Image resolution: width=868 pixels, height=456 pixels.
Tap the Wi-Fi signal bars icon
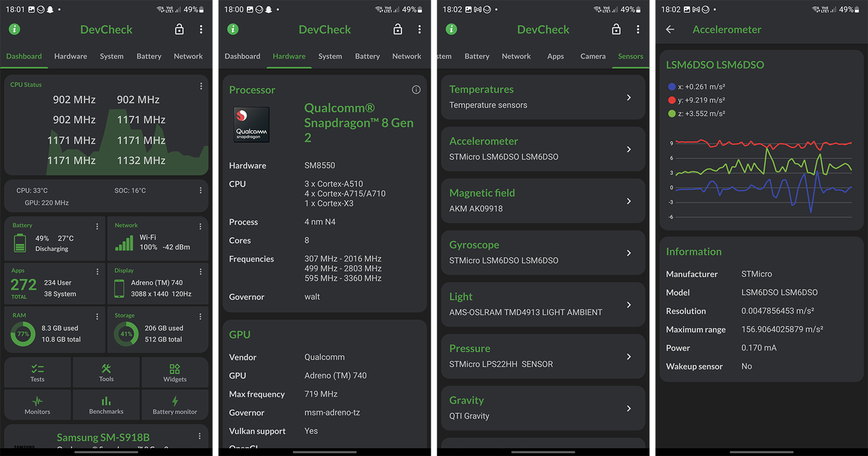pos(124,243)
